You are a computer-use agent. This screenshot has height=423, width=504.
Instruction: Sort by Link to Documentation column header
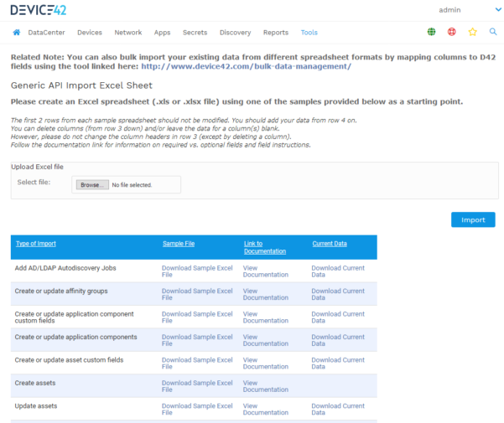(x=264, y=247)
